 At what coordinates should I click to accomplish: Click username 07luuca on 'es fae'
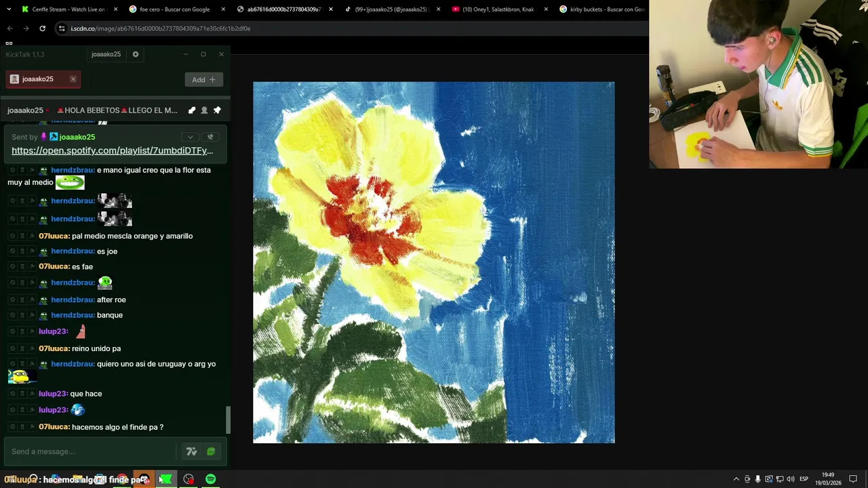(x=54, y=266)
